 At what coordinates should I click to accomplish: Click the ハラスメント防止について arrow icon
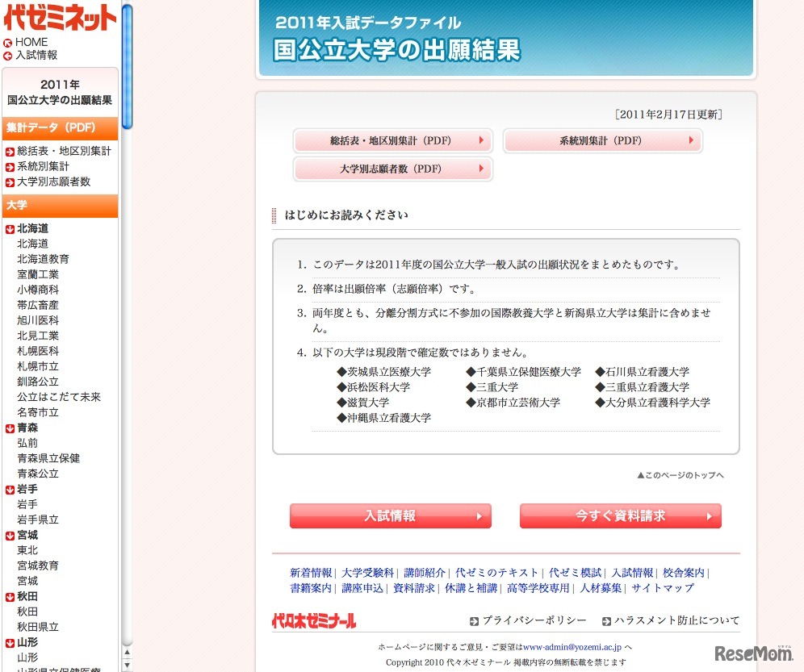pyautogui.click(x=606, y=621)
